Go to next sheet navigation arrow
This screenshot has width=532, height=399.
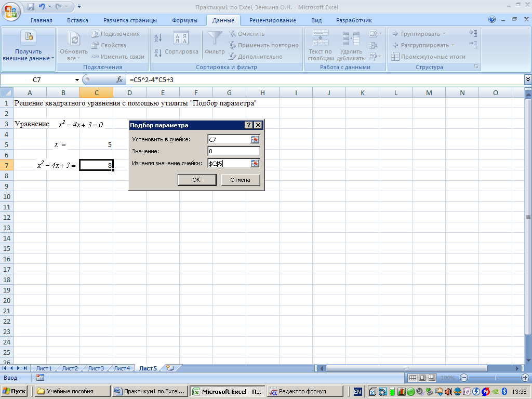pos(18,368)
